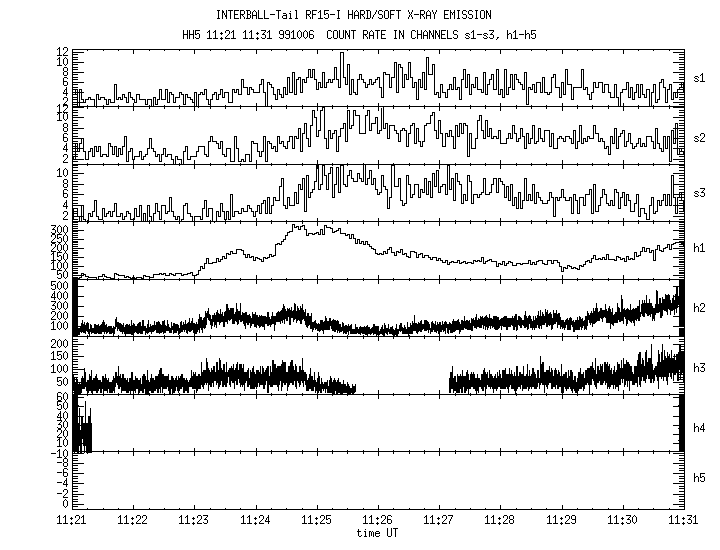This screenshot has width=720, height=550.
Task: Click the h4 channel label
Action: 699,428
